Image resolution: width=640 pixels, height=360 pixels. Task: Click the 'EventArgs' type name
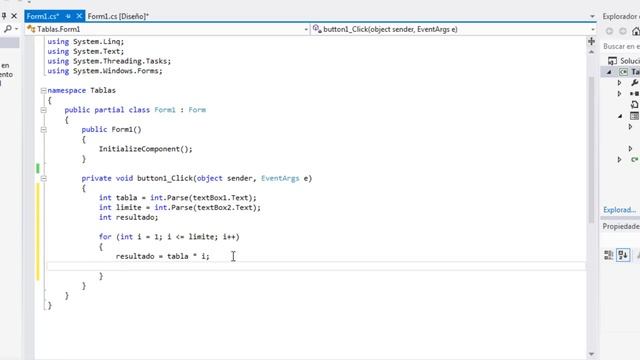point(280,178)
